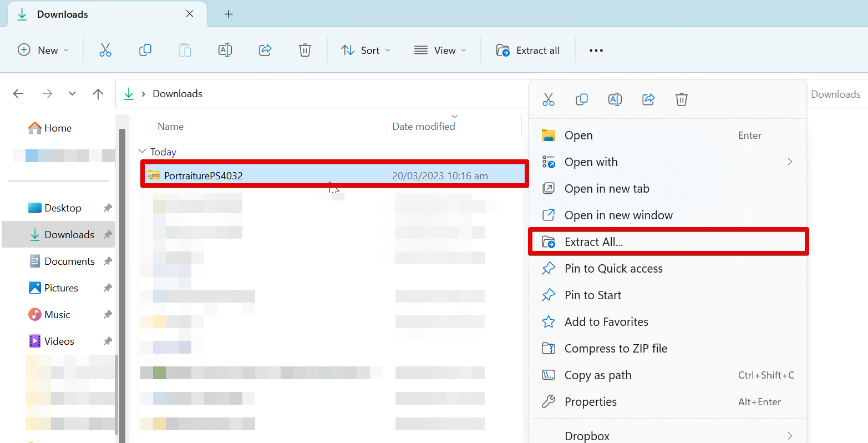Click the Copy icon in the toolbar
The width and height of the screenshot is (868, 443).
[145, 51]
